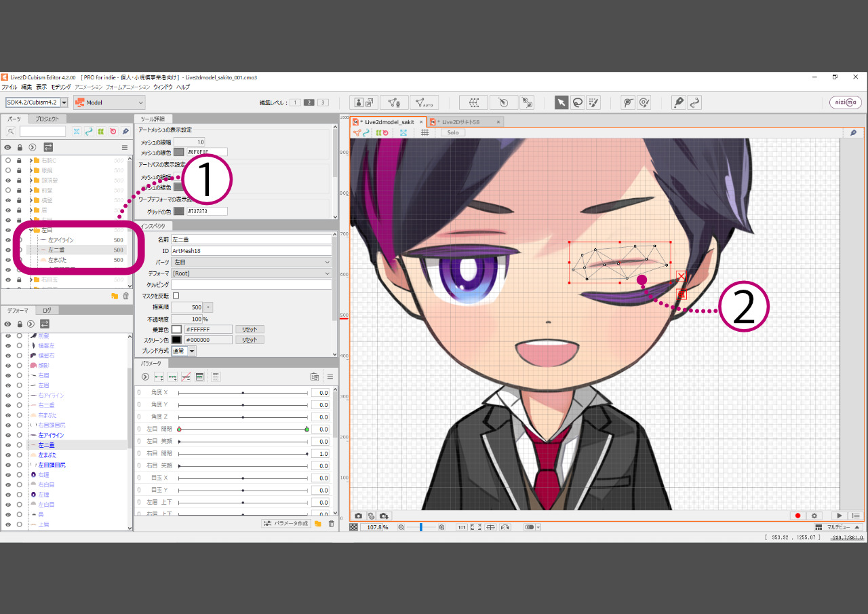Viewport: 868px width, 614px height.
Task: Open the モデリング menu
Action: tap(60, 87)
